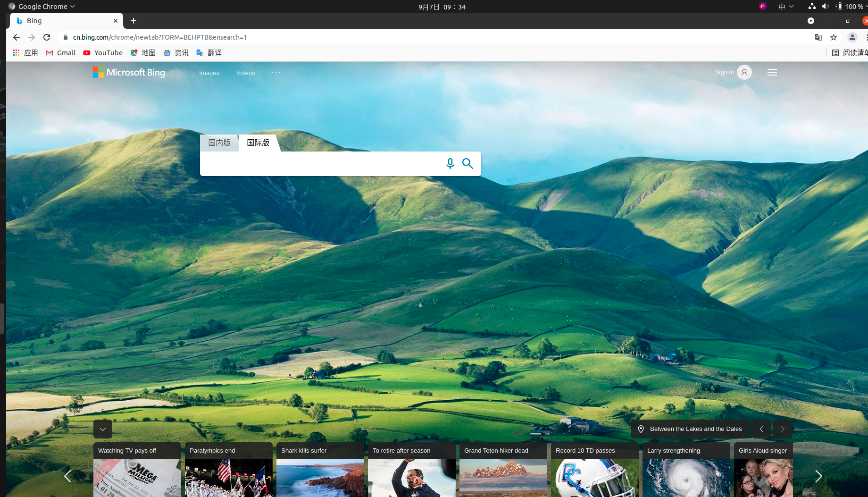Open 'Grand Teton hiker dead' news card
868x497 pixels.
(503, 470)
